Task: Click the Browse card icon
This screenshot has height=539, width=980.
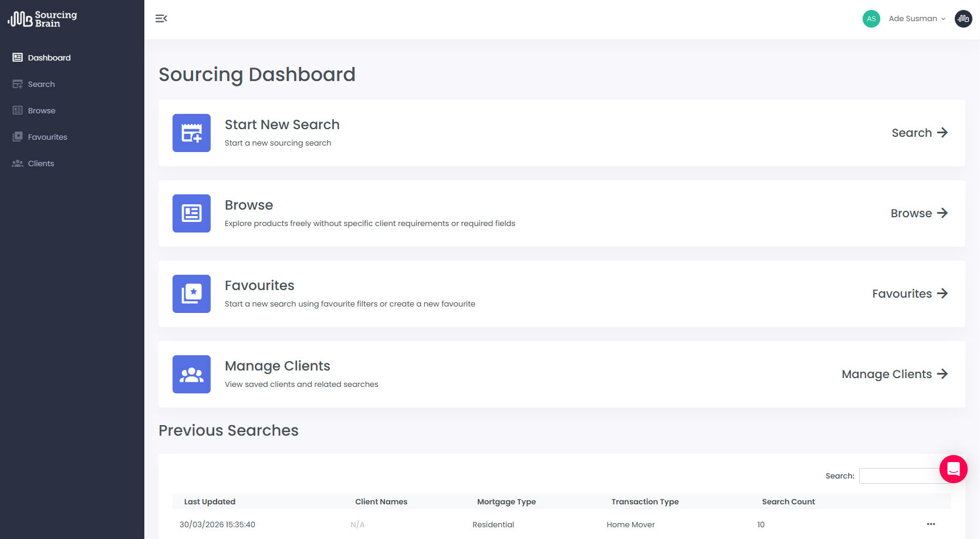Action: (x=191, y=213)
